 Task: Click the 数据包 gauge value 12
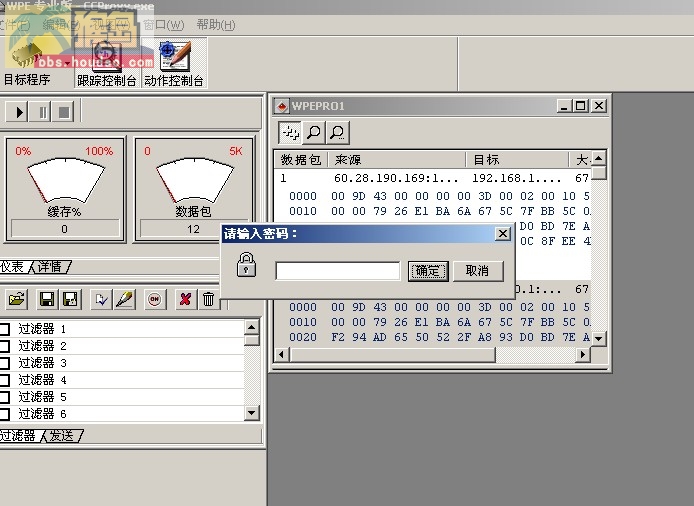click(x=193, y=229)
